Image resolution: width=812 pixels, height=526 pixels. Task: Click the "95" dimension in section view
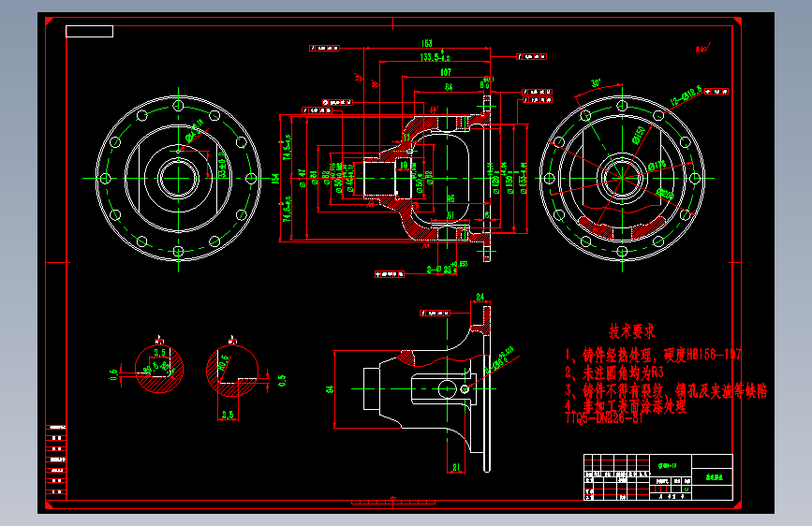click(x=450, y=198)
